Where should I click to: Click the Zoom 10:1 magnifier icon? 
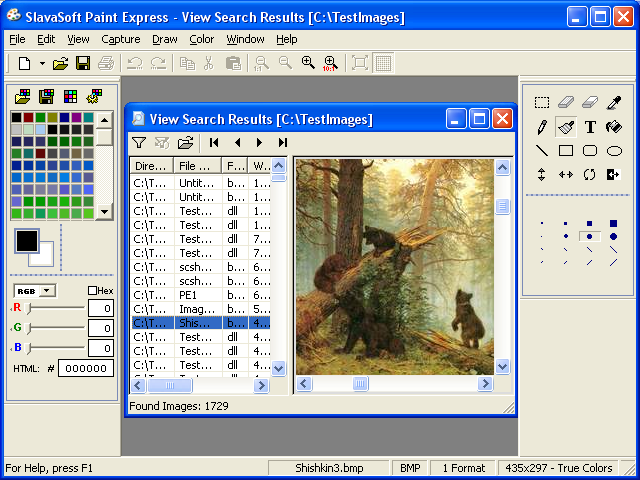pos(330,63)
